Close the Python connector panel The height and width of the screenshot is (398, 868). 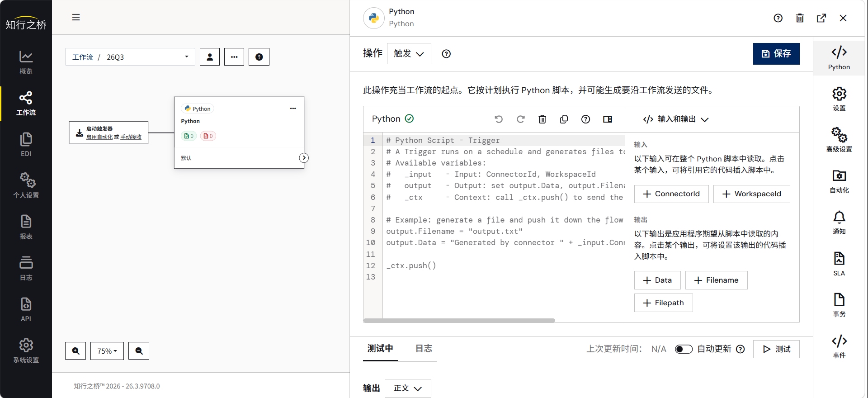click(x=843, y=18)
